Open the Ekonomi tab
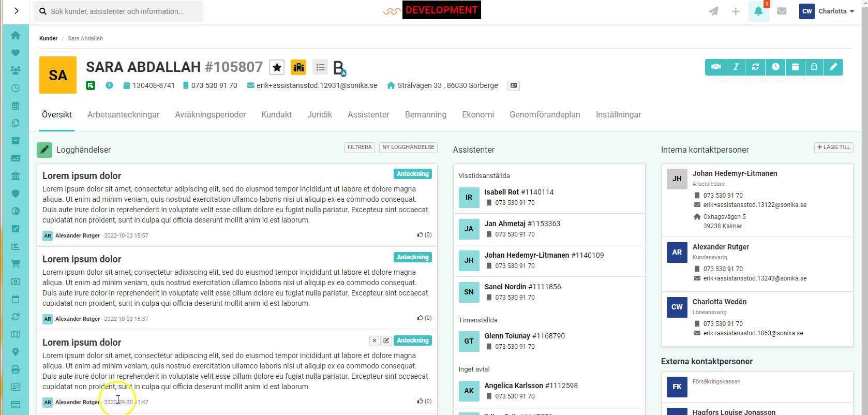The image size is (868, 415). tap(478, 115)
